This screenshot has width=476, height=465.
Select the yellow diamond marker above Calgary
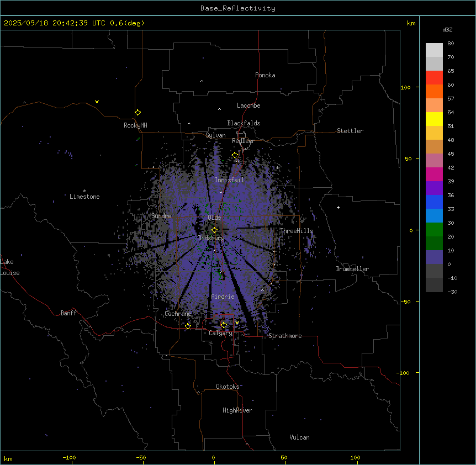(224, 325)
